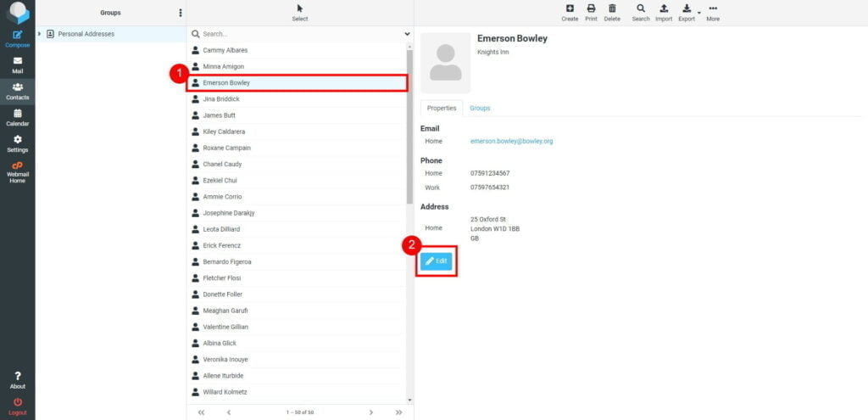
Task: Select contact Josephine Darakjy
Action: tap(296, 213)
